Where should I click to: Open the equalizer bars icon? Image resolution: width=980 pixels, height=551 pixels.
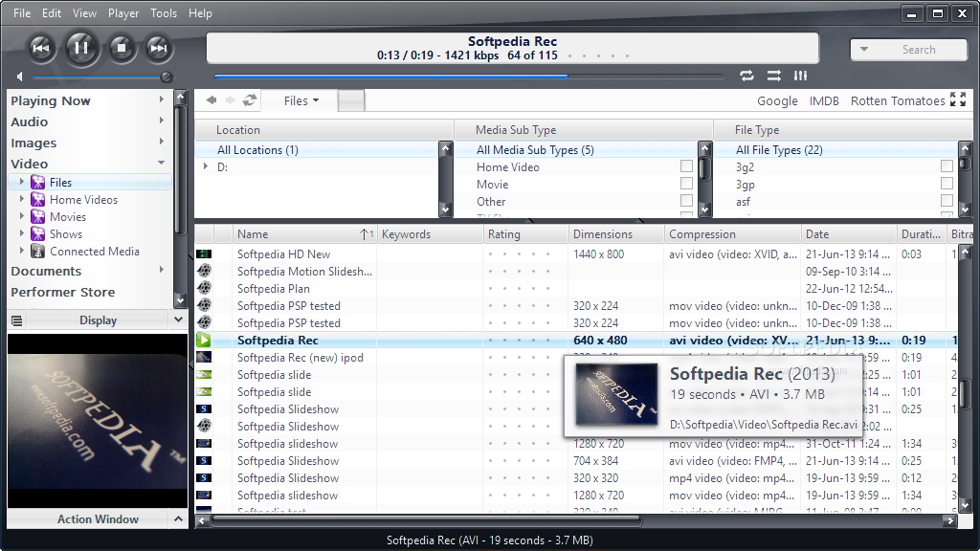pyautogui.click(x=801, y=76)
